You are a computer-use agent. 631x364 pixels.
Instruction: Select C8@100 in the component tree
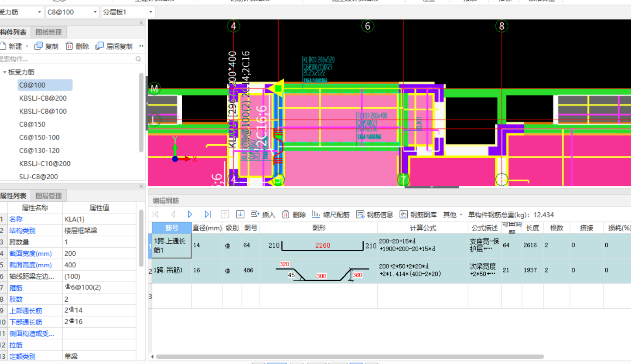click(x=45, y=85)
